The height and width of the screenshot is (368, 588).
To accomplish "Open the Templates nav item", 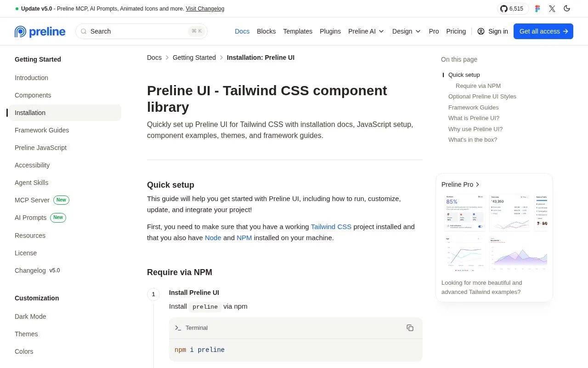I will click(x=298, y=31).
